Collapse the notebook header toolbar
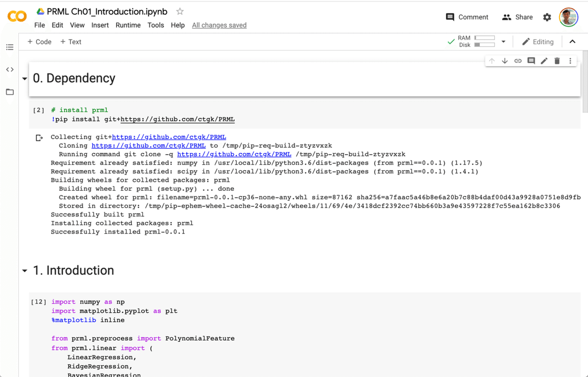Screen dimensions: 588x377 572,42
